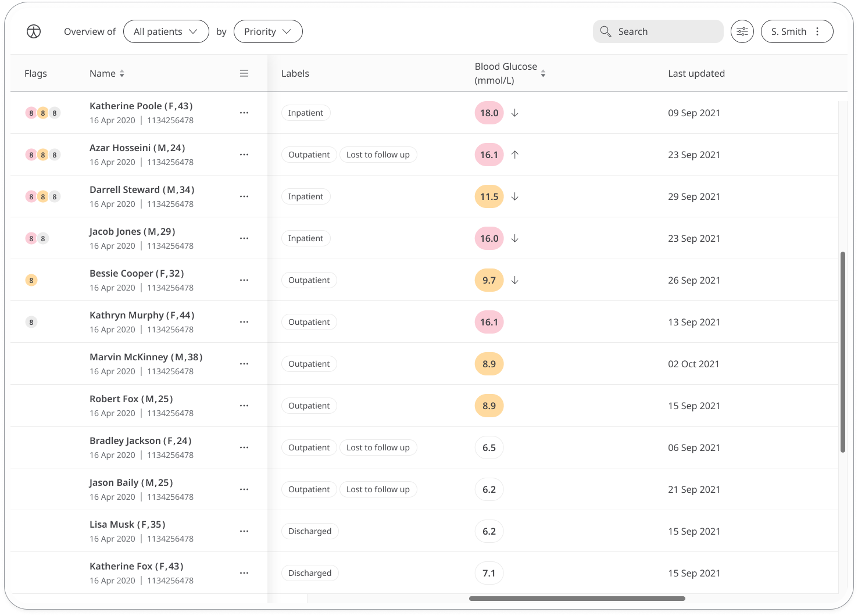Screen dimensions: 858x616
Task: Click the 7.1 glucose value
Action: coord(489,573)
